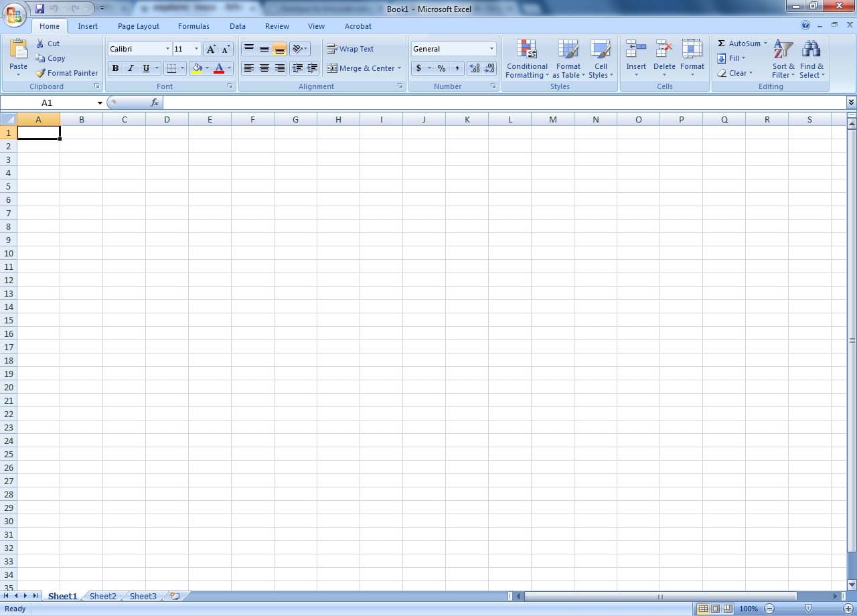Screen dimensions: 857x616
Task: Click the Percent Style icon
Action: coord(441,68)
